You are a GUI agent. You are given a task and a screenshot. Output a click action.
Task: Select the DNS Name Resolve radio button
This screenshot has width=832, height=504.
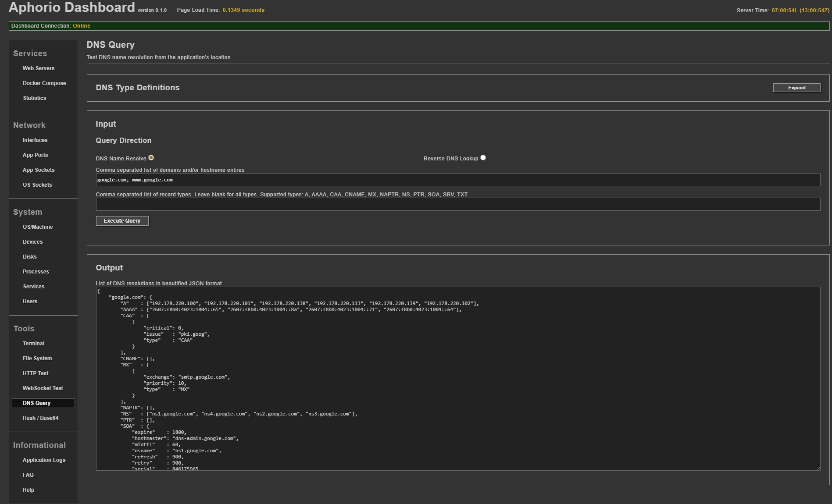pyautogui.click(x=151, y=158)
